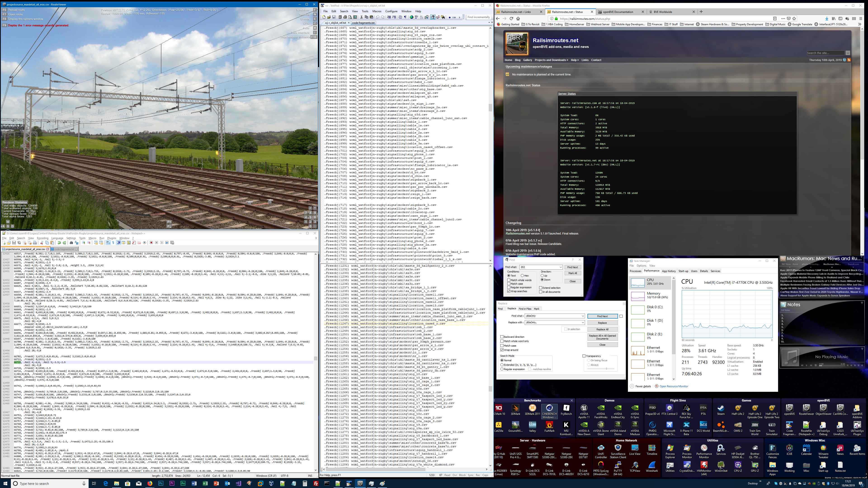Expand Replace with ;80sOnly, dropdown

tap(583, 323)
